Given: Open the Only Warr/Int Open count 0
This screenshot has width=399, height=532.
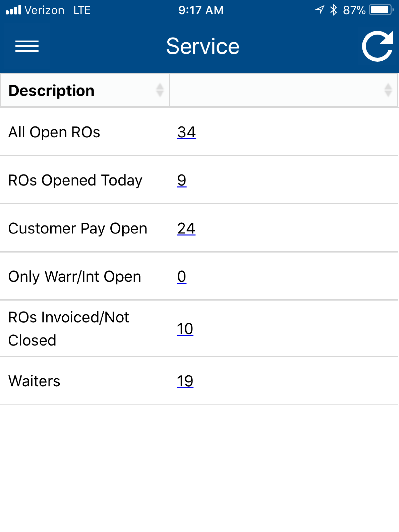Looking at the screenshot, I should [182, 277].
